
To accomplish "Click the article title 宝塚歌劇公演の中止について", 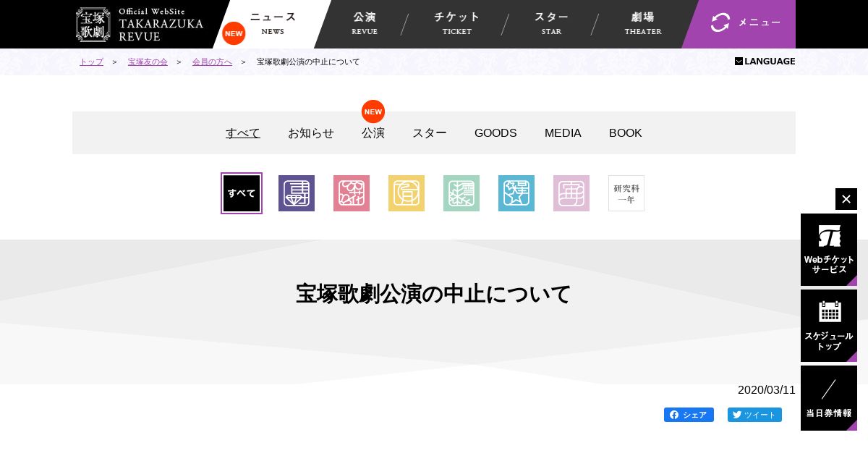I will click(x=434, y=294).
